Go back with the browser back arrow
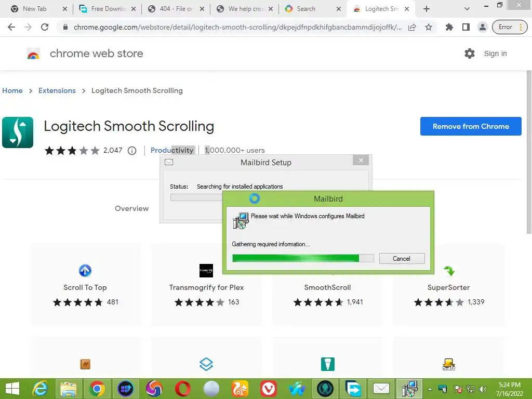Image resolution: width=532 pixels, height=399 pixels. click(x=11, y=27)
